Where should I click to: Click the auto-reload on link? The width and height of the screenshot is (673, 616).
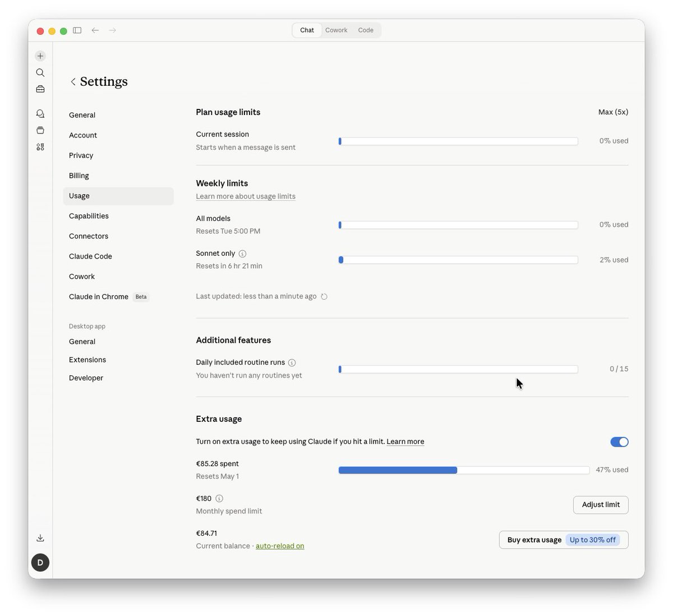click(280, 546)
